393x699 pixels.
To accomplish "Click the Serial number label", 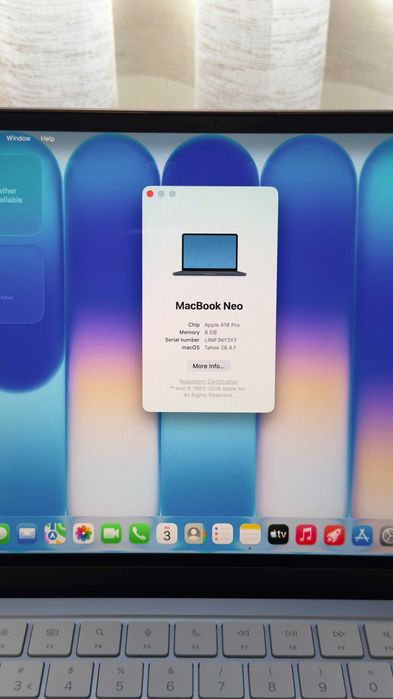I will pos(182,340).
